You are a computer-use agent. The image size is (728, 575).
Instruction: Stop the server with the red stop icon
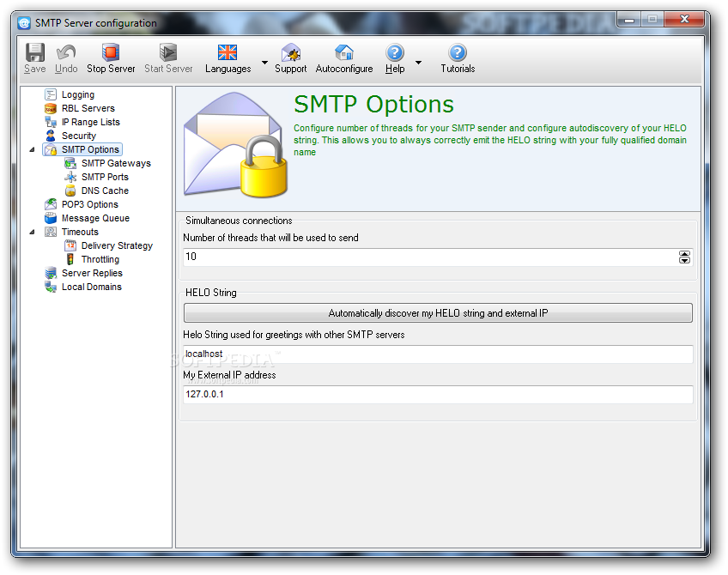pyautogui.click(x=111, y=52)
